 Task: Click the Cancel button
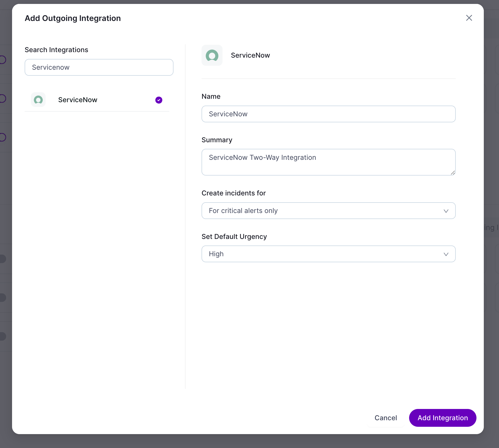tap(386, 418)
